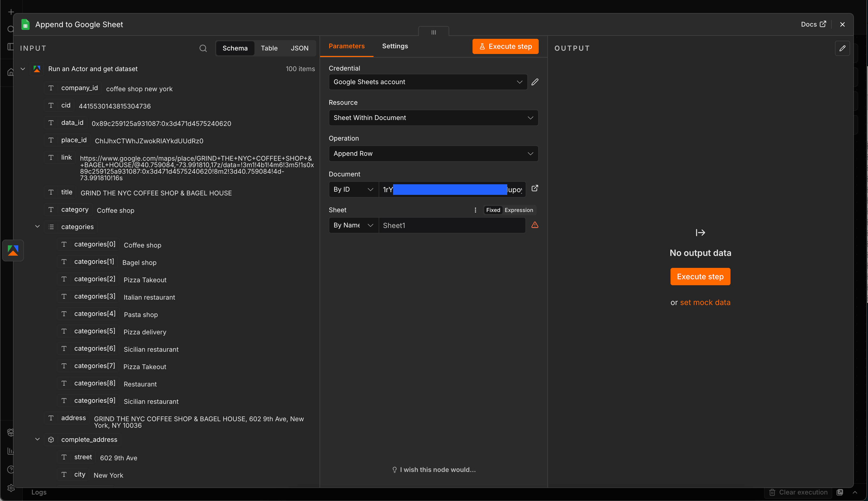Click the object cube icon beside complete_address
The width and height of the screenshot is (868, 501).
point(51,439)
